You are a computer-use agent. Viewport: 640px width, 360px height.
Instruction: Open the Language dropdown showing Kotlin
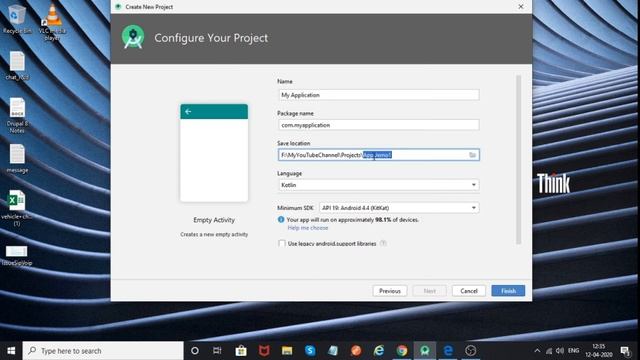378,185
